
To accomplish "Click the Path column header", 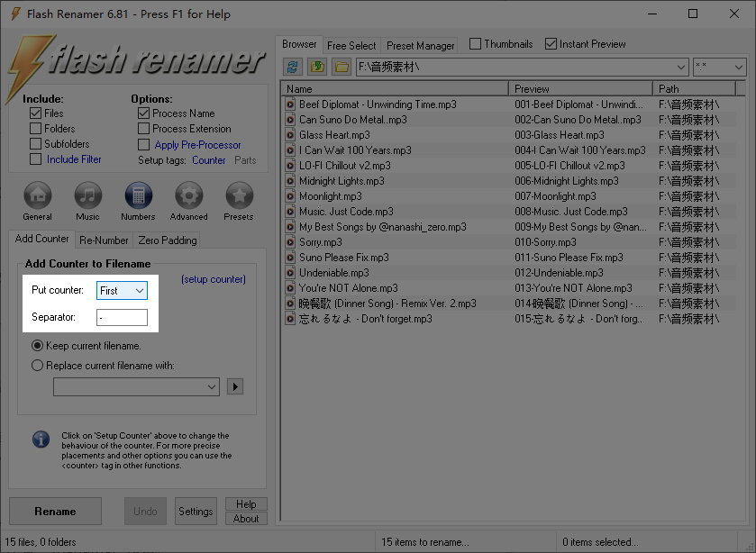I will point(695,88).
